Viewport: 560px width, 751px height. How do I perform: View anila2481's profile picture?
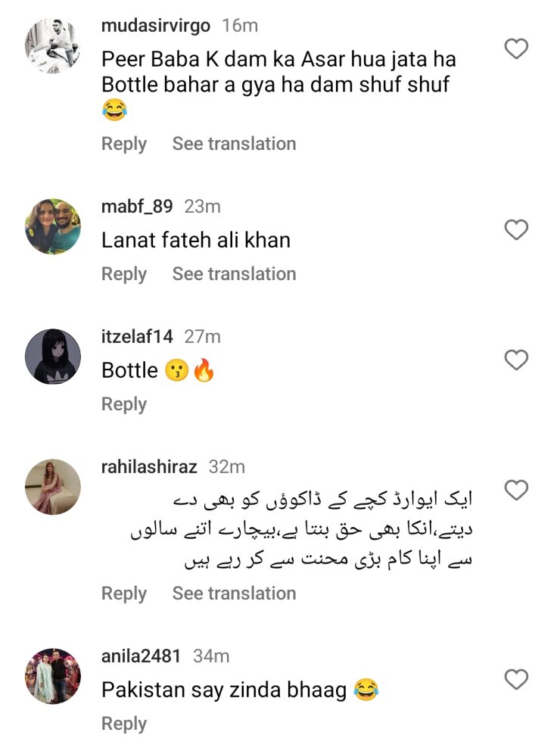tap(53, 676)
